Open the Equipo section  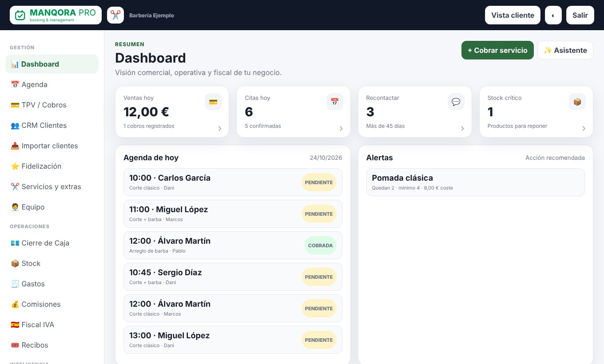pos(52,207)
